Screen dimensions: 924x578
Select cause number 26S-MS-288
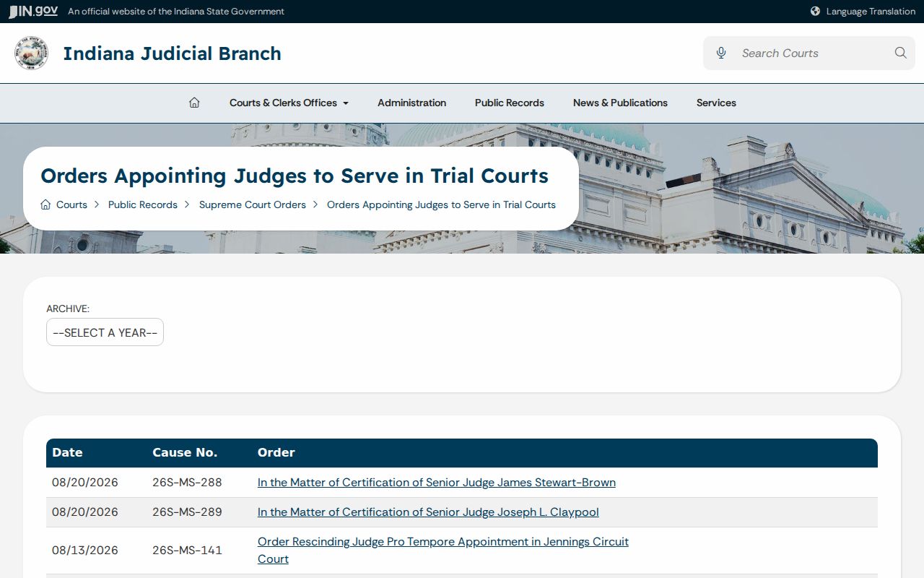187,483
